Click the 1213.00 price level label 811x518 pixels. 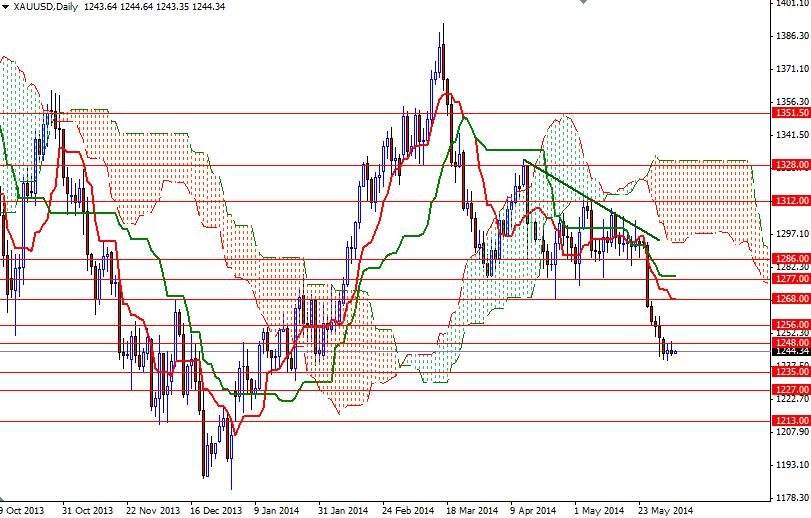point(791,420)
